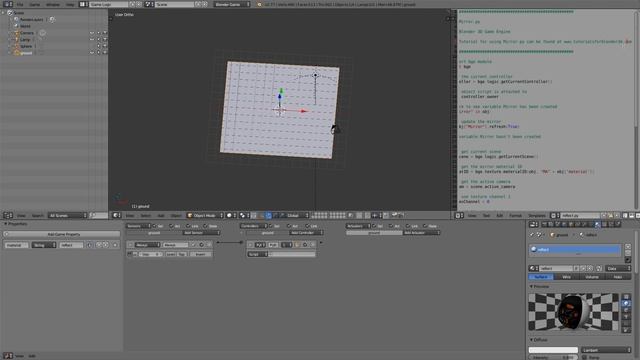
Task: Open the All Scenes outliner display dropdown
Action: (x=67, y=215)
